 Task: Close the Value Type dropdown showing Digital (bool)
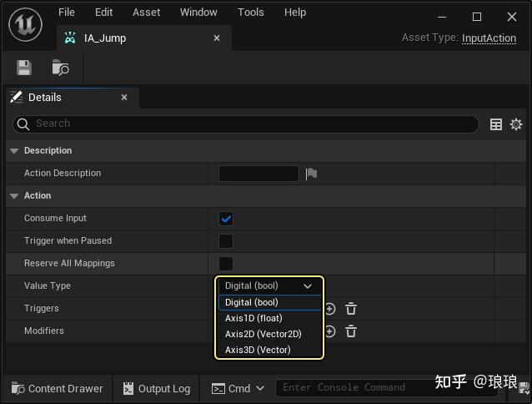[x=269, y=285]
